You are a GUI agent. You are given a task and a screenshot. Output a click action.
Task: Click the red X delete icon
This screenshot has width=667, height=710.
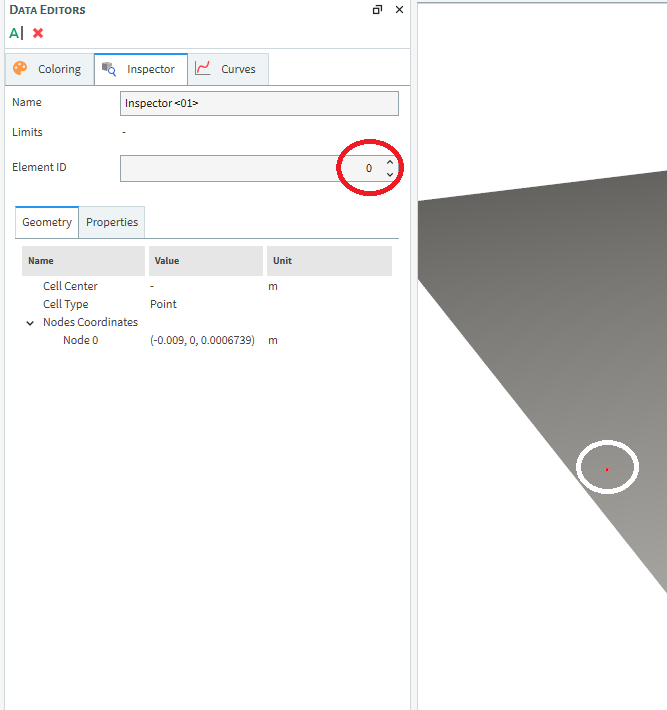pyautogui.click(x=38, y=33)
